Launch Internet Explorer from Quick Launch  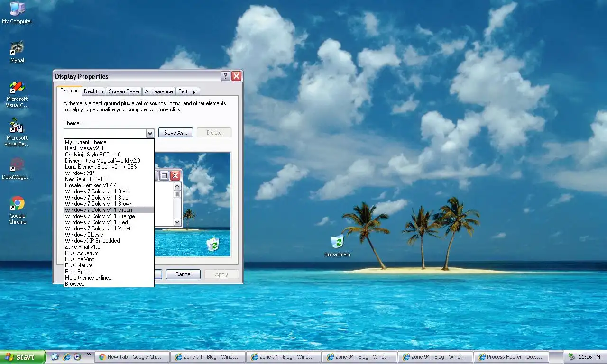[x=67, y=357]
